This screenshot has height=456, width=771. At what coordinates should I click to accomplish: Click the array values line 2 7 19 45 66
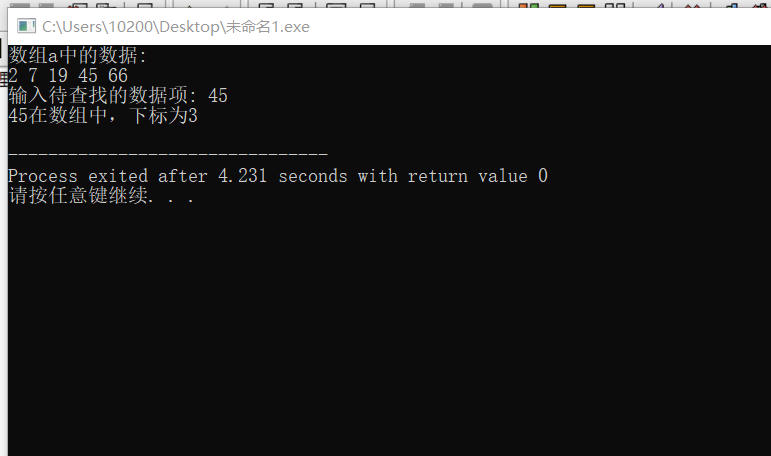68,76
